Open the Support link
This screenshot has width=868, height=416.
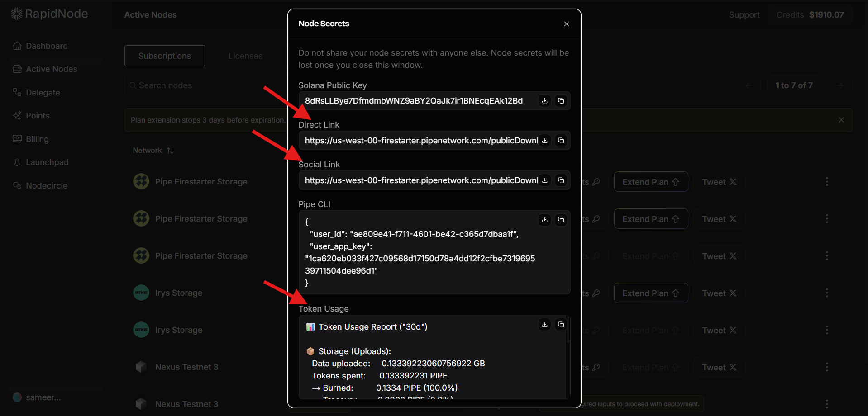[744, 15]
